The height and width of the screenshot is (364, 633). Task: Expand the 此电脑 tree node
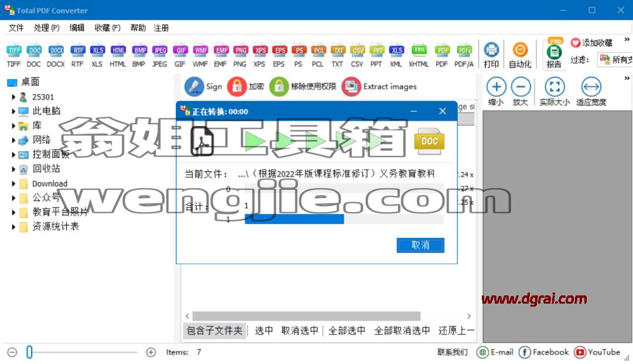(x=13, y=111)
